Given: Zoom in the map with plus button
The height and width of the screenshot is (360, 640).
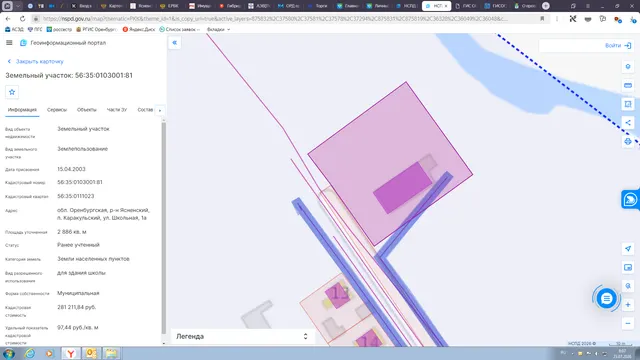Looking at the screenshot, I should tap(628, 304).
